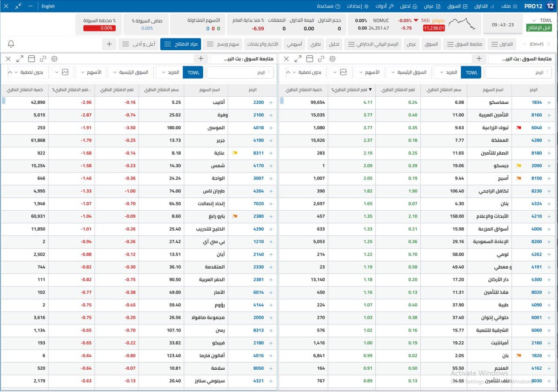Switch to الأخبار والإعلانات tab
558x392 pixels.
click(x=263, y=44)
